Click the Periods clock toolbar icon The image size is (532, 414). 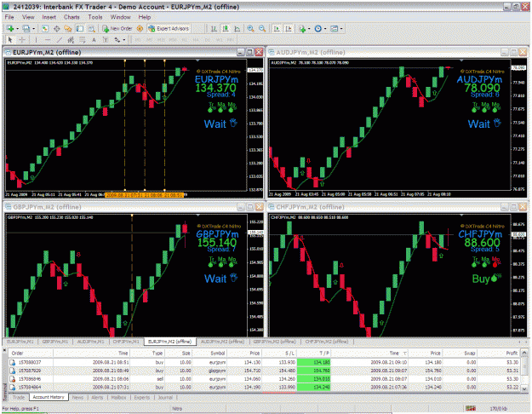[x=317, y=28]
